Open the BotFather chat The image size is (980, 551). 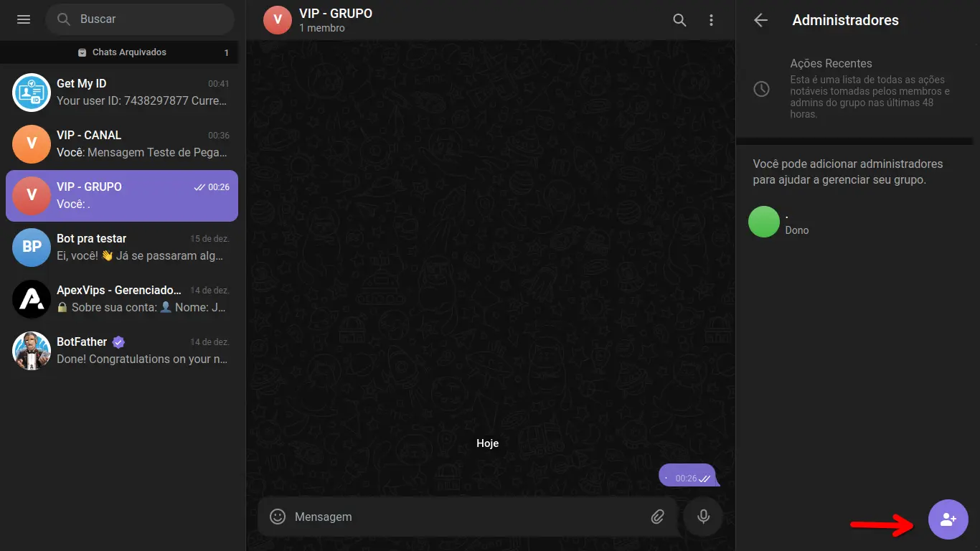[x=122, y=351]
